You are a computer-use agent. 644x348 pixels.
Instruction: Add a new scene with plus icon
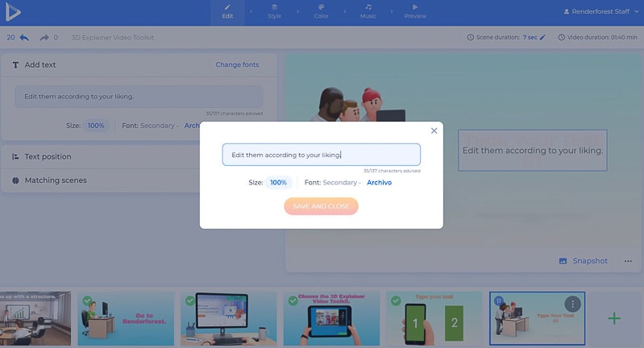click(614, 318)
